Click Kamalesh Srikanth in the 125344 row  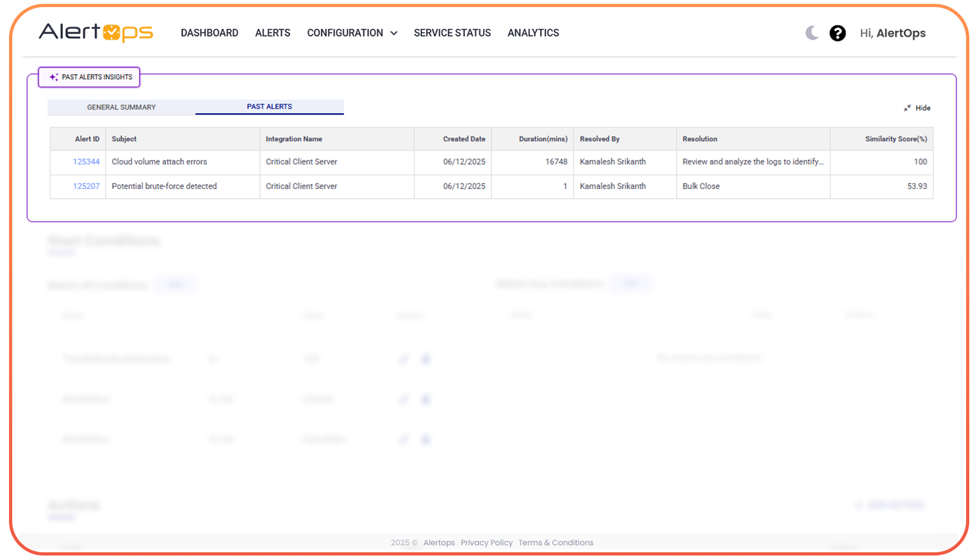(x=613, y=162)
